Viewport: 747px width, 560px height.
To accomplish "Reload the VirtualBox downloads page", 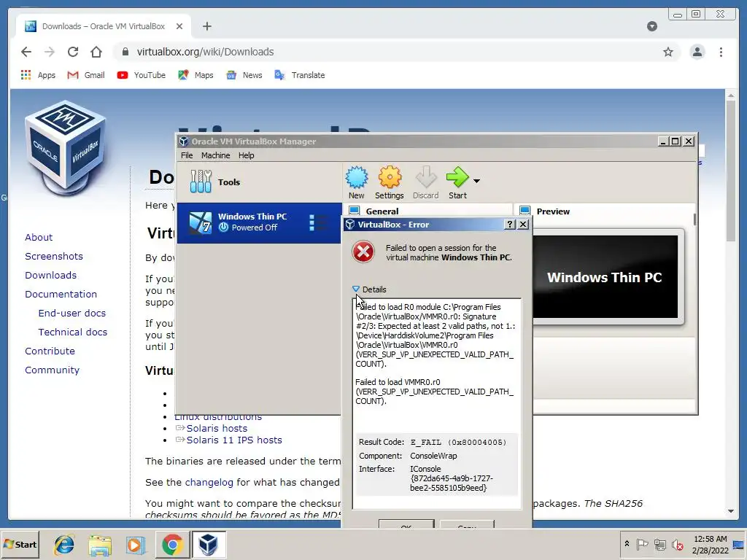I will click(x=73, y=52).
